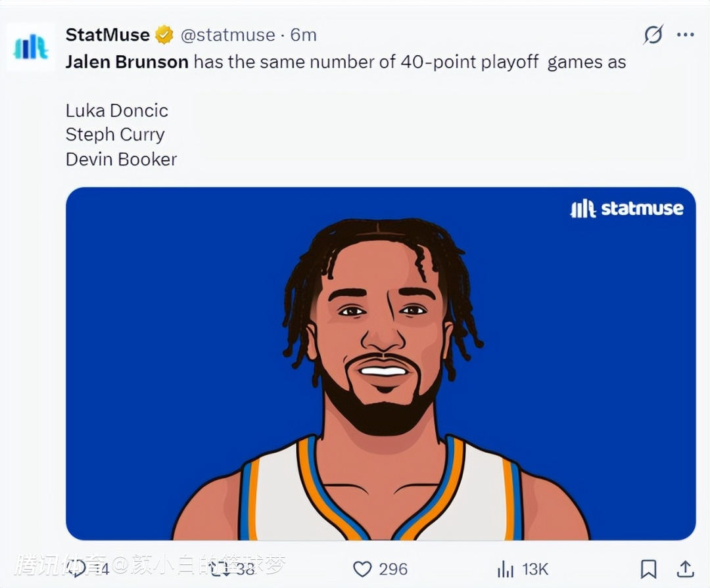Open the Grok explain-post icon
This screenshot has height=588, width=710.
click(653, 35)
